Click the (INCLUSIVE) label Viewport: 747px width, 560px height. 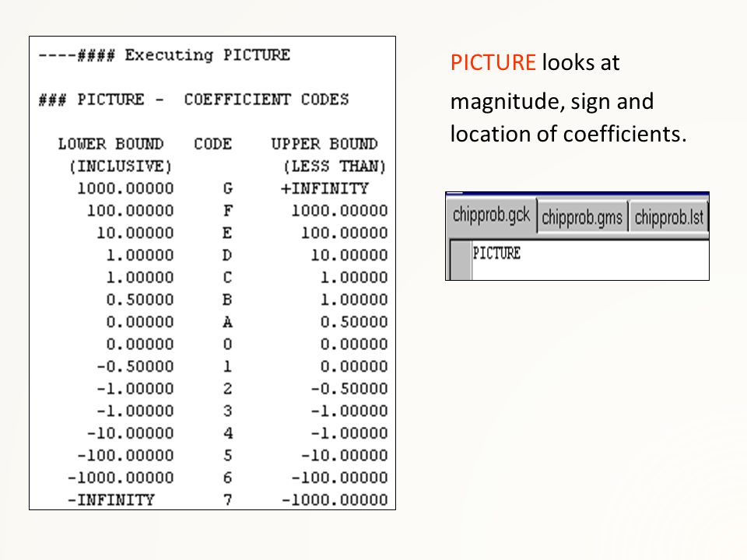coord(120,166)
